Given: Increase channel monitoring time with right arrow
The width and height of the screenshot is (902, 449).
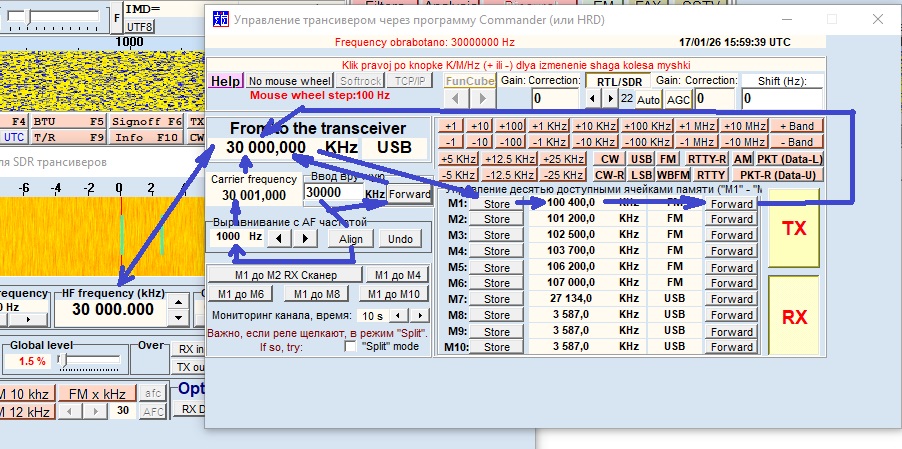Looking at the screenshot, I should coord(420,316).
